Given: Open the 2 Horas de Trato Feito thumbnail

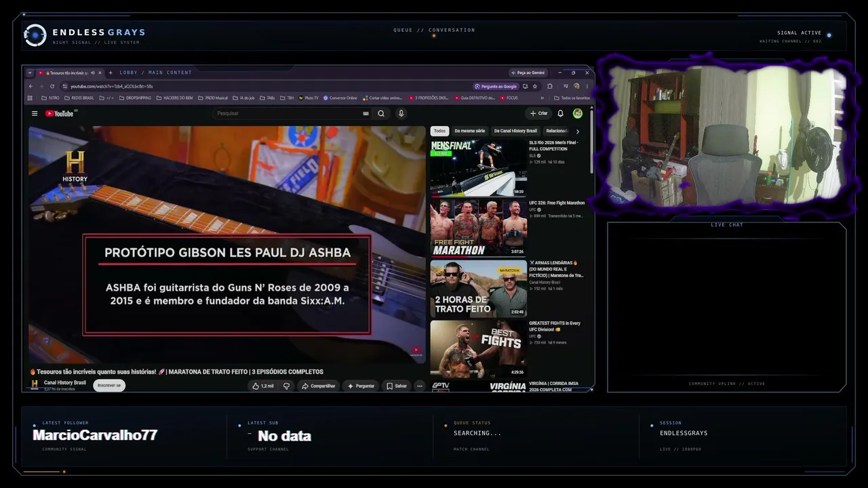Looking at the screenshot, I should point(478,288).
